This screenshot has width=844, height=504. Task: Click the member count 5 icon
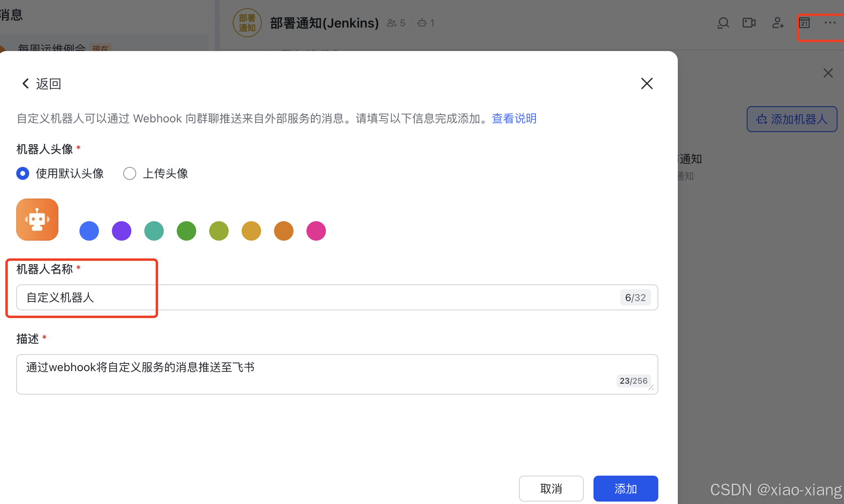click(396, 23)
